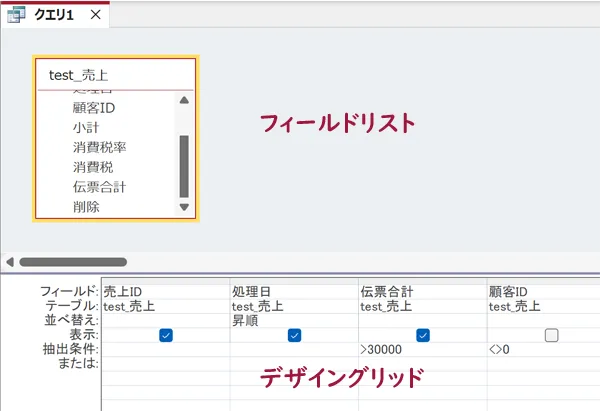This screenshot has width=600, height=411.
Task: Click 削除 in the field list
Action: tap(86, 206)
